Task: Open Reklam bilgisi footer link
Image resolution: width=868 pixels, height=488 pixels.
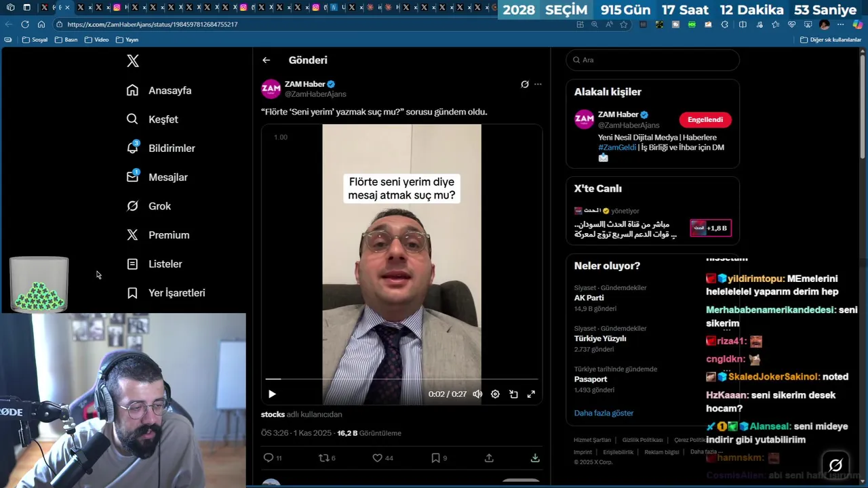Action: coord(662,452)
